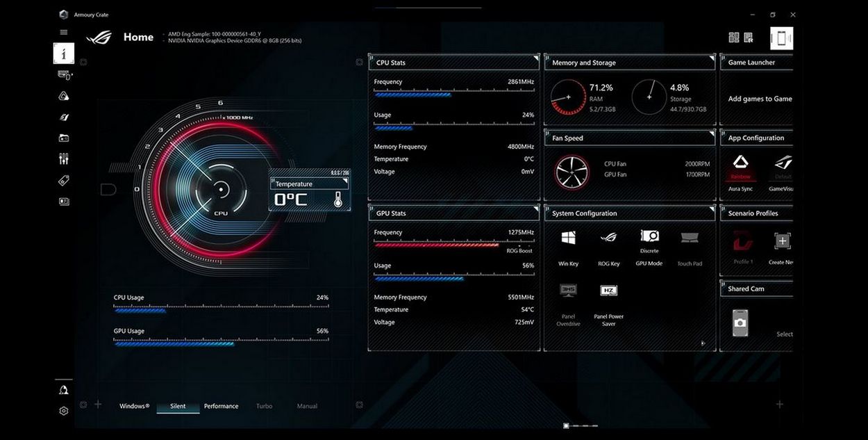Expand System Configuration panel corner
The height and width of the screenshot is (440, 868).
click(711, 211)
